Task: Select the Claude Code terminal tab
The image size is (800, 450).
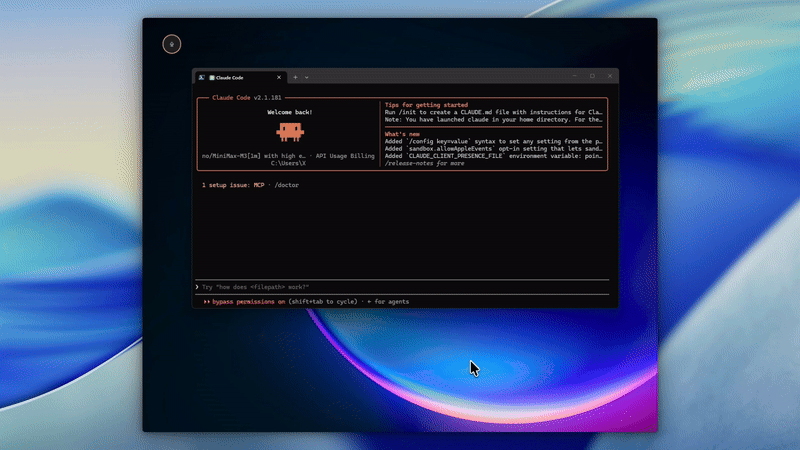Action: tap(240, 78)
